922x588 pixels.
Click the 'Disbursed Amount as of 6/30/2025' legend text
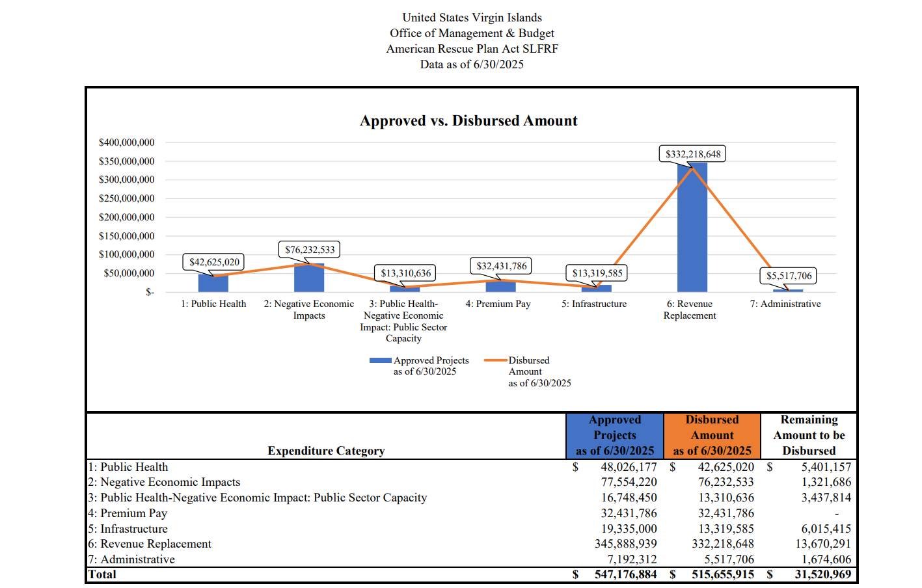(539, 371)
